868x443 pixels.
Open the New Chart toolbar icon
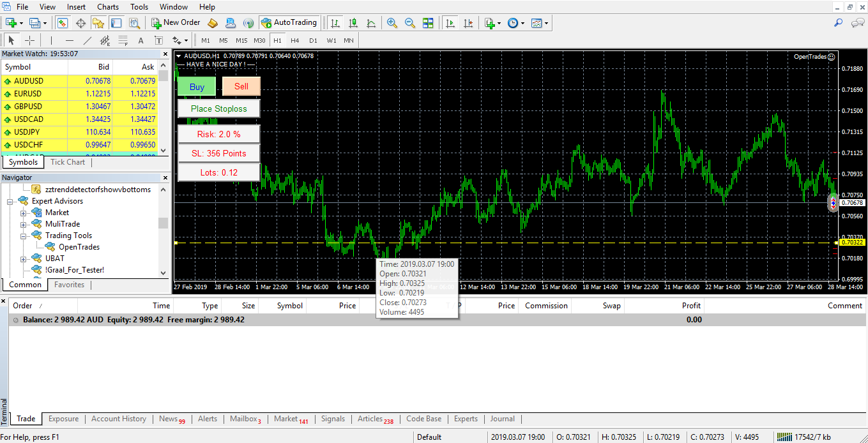click(11, 23)
